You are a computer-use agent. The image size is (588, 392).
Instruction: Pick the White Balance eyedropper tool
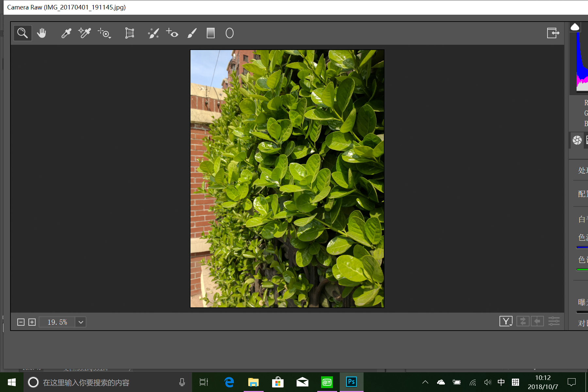[66, 33]
